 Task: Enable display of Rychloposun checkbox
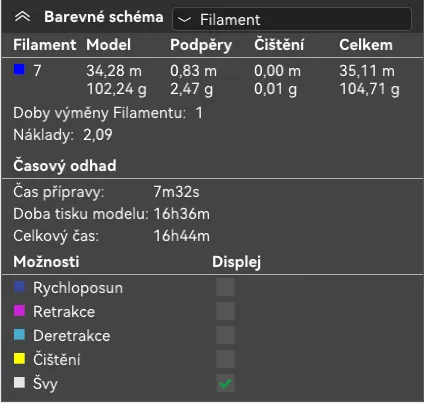pos(225,287)
